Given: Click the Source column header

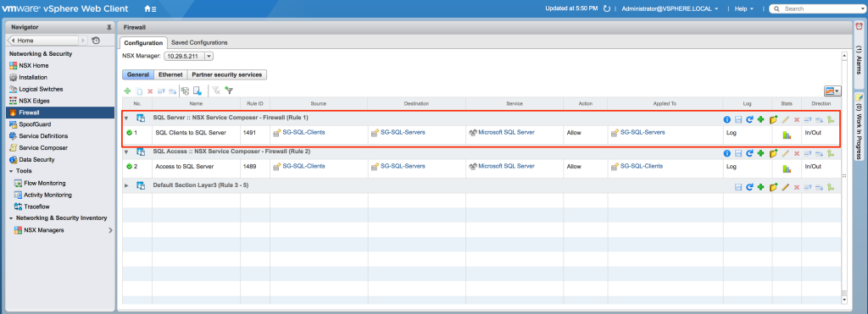Looking at the screenshot, I should pos(319,103).
